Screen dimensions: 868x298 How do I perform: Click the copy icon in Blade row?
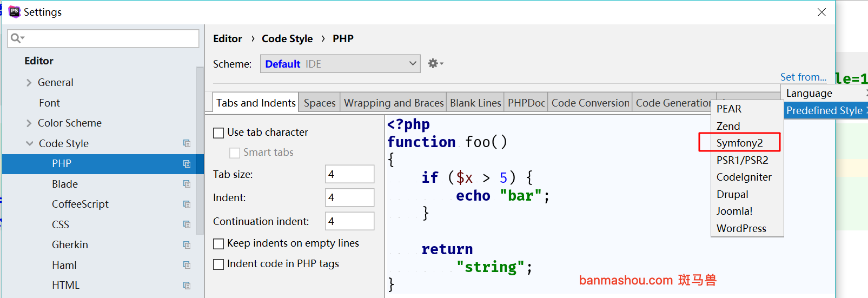click(187, 184)
